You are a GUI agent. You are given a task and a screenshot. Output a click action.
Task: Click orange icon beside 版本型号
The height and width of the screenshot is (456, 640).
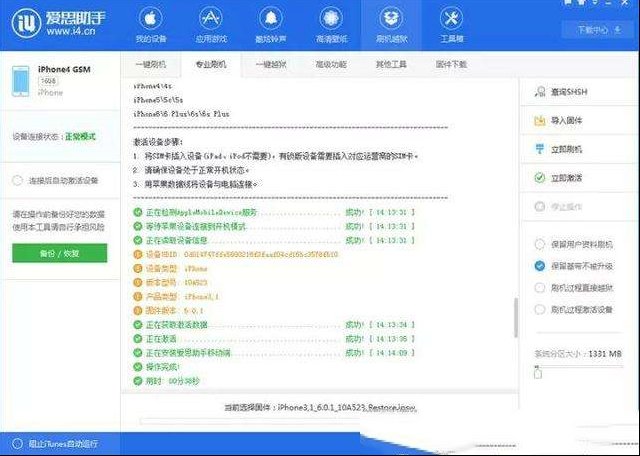click(x=138, y=282)
